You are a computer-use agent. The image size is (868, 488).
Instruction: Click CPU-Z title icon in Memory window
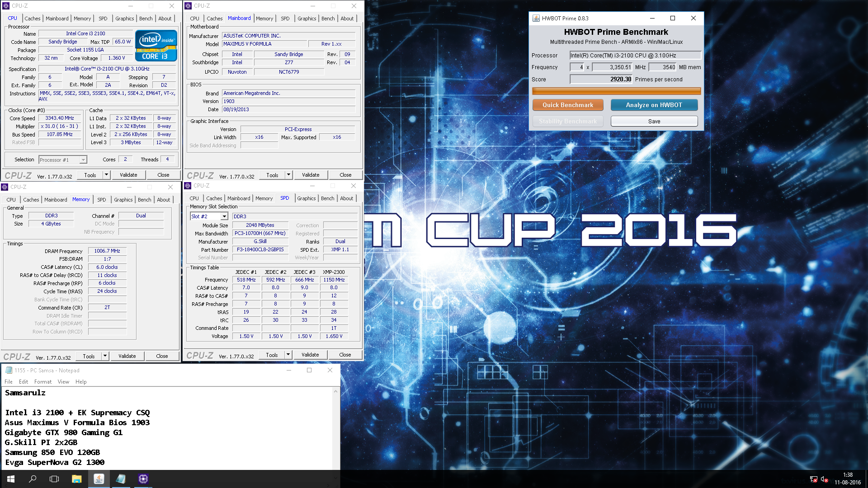5,187
